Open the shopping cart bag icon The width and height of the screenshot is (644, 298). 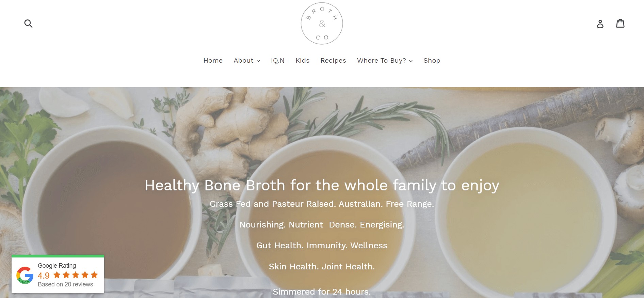[620, 23]
